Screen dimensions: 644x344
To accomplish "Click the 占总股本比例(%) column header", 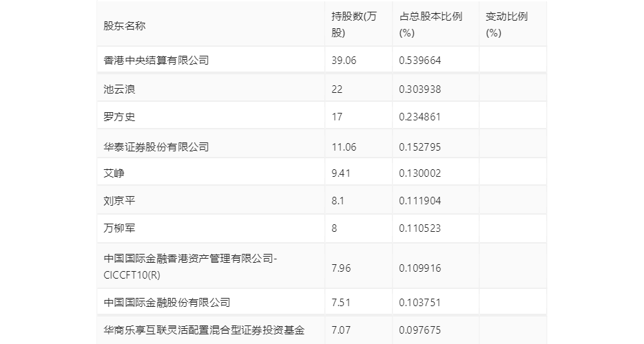I will tap(430, 25).
